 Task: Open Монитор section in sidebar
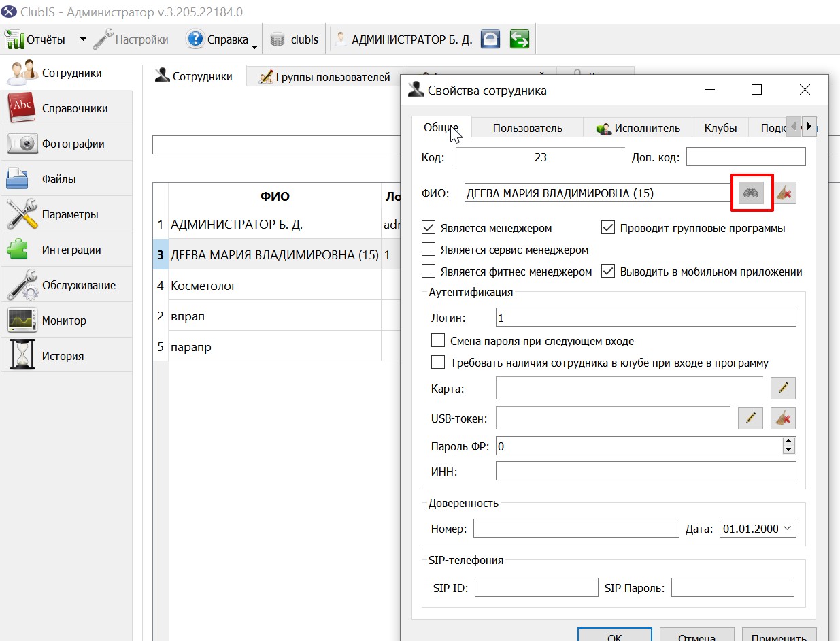67,320
